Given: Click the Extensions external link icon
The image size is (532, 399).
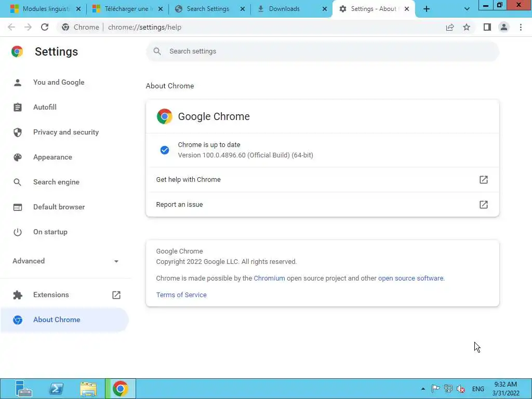Looking at the screenshot, I should [116, 295].
